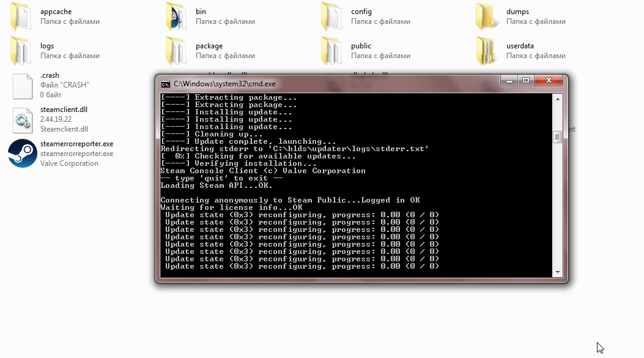
Task: Select the .crash file icon
Action: point(23,86)
